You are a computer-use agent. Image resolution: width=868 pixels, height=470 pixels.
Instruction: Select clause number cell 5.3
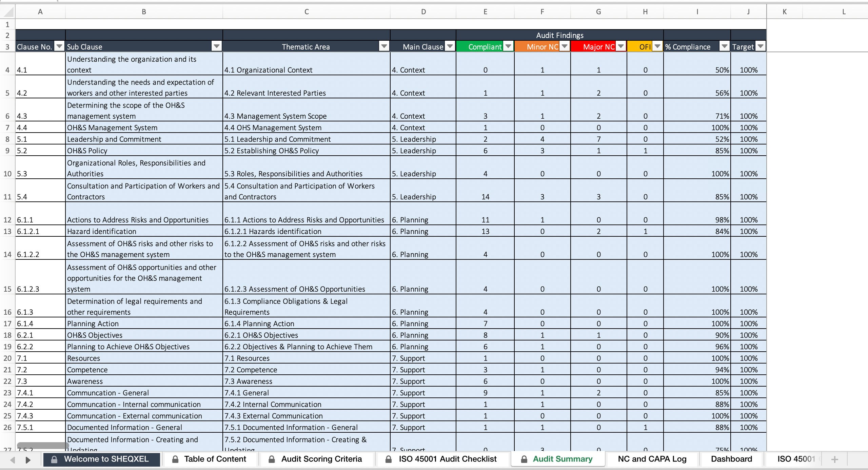click(40, 168)
